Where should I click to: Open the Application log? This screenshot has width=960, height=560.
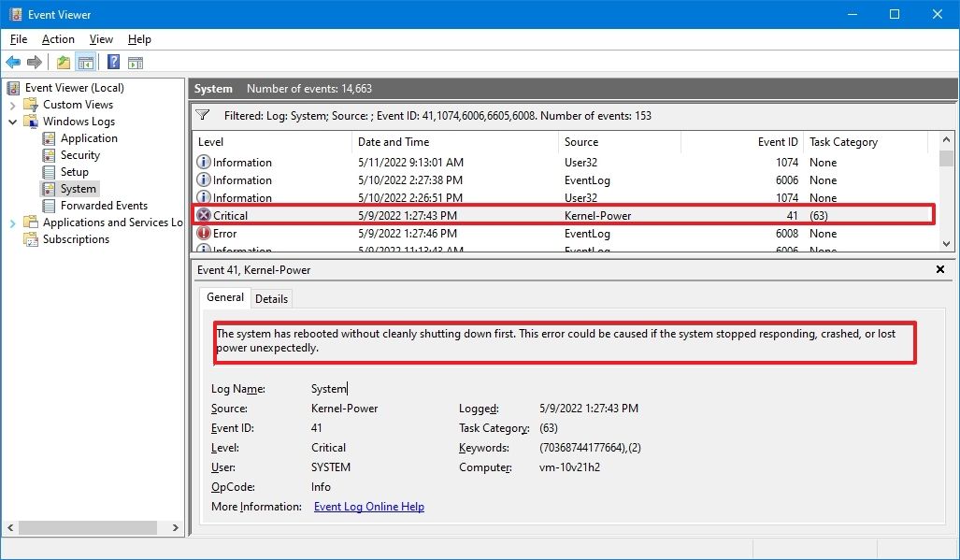(89, 137)
